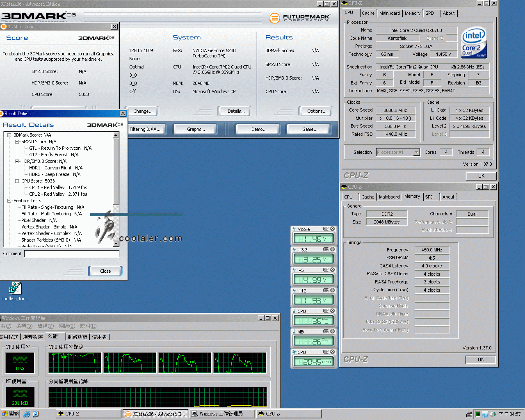Select the coolbits_for... desktop icon
Viewport: 525px width, 420px height.
click(15, 291)
